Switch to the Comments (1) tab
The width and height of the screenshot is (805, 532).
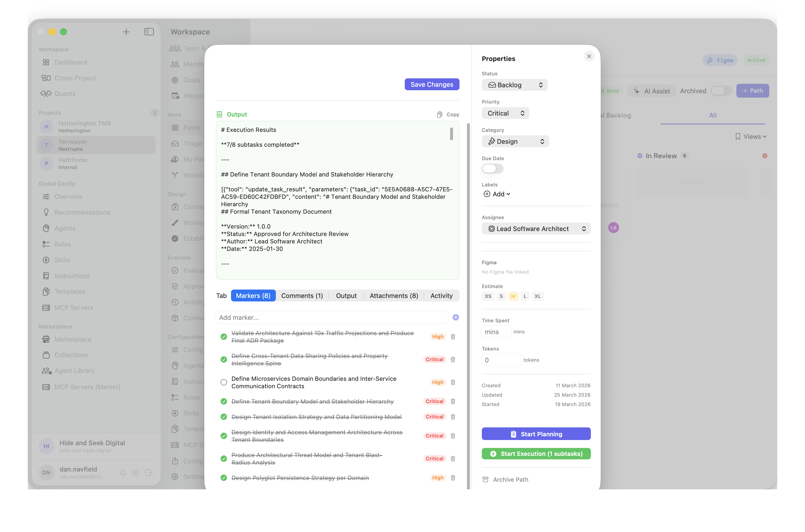coord(302,296)
